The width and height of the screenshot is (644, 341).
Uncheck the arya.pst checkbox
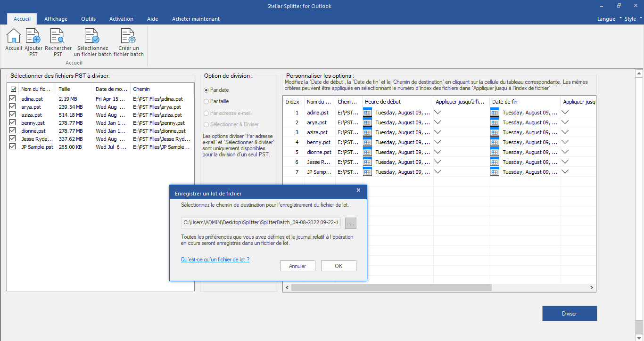pyautogui.click(x=13, y=106)
